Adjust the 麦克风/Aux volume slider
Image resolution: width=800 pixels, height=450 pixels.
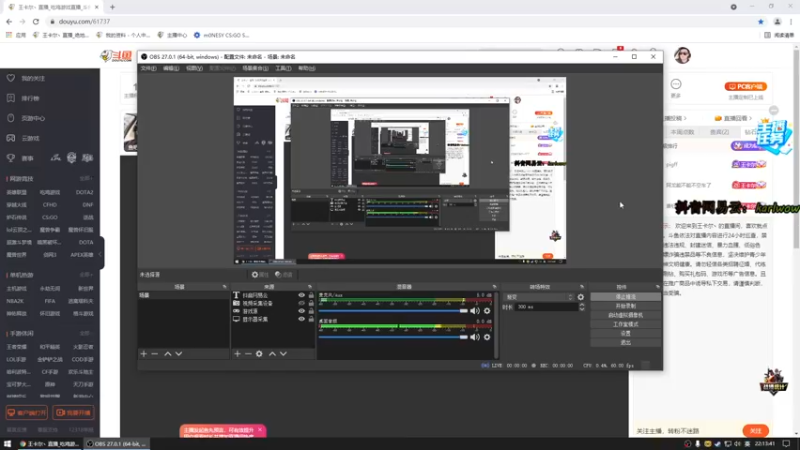[393, 311]
